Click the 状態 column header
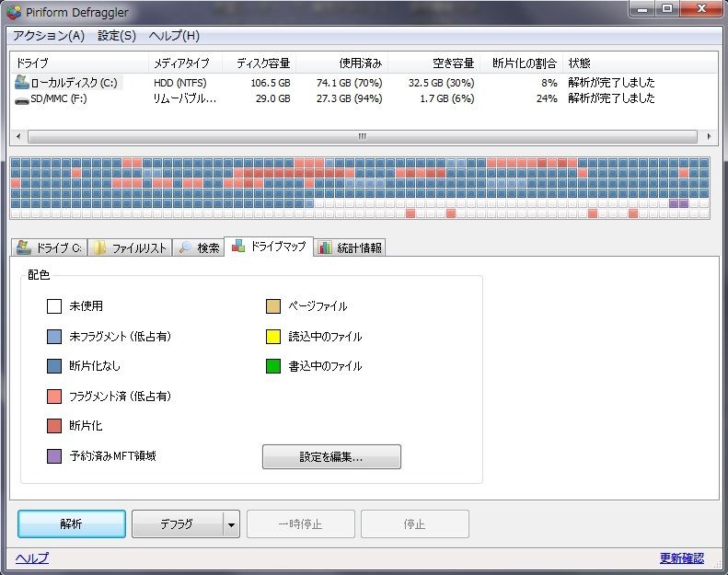The image size is (728, 575). 640,63
